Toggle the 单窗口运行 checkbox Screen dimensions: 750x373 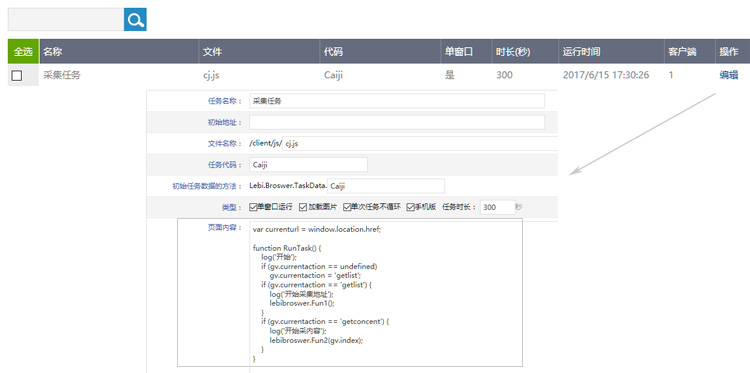pyautogui.click(x=254, y=208)
